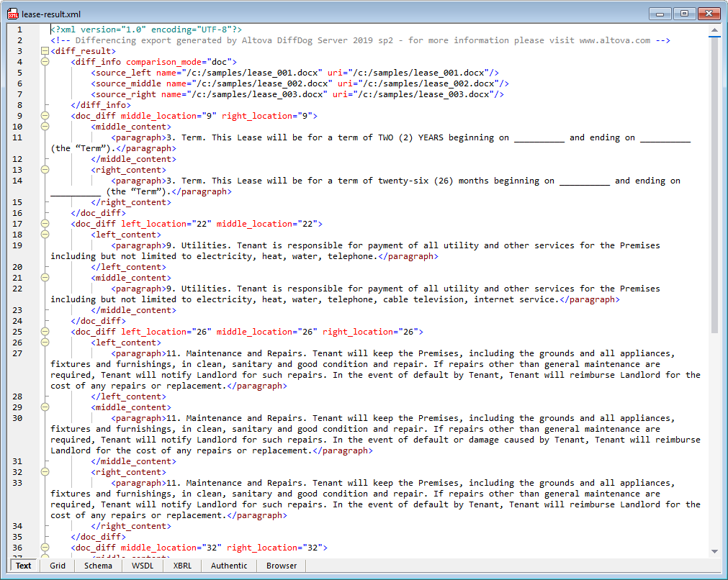Switch to the Authentic view

pyautogui.click(x=228, y=566)
